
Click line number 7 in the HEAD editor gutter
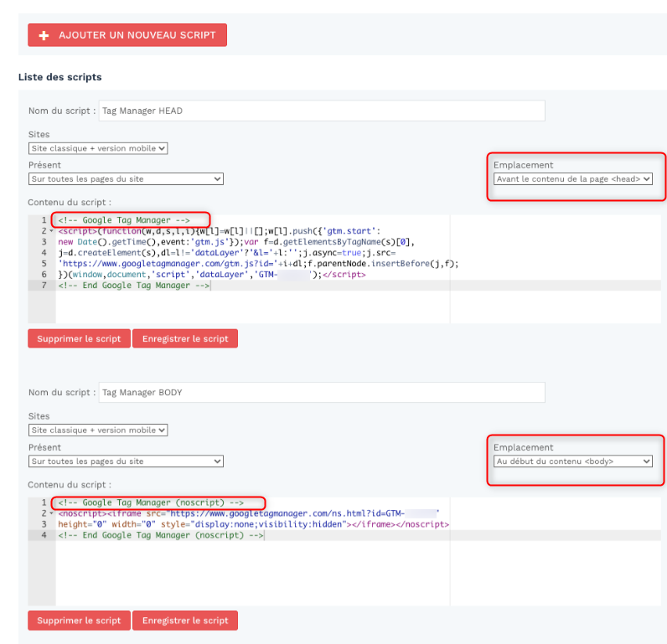[x=44, y=286]
